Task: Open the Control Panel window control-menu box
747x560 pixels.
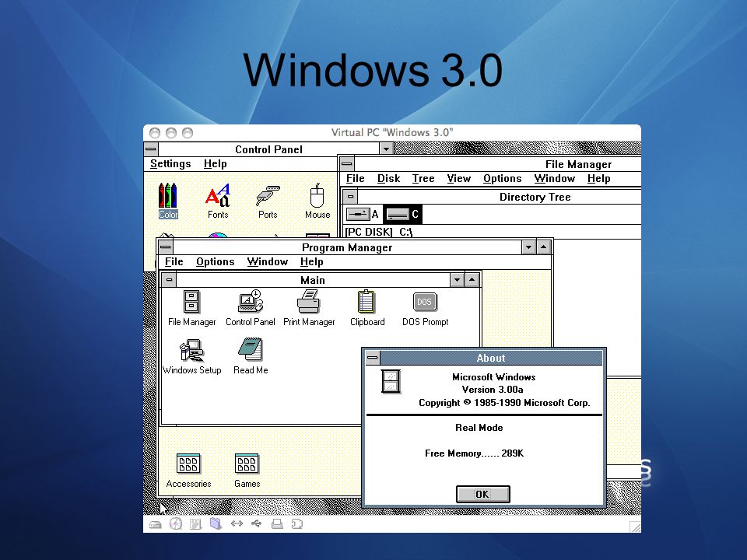Action: 151,149
